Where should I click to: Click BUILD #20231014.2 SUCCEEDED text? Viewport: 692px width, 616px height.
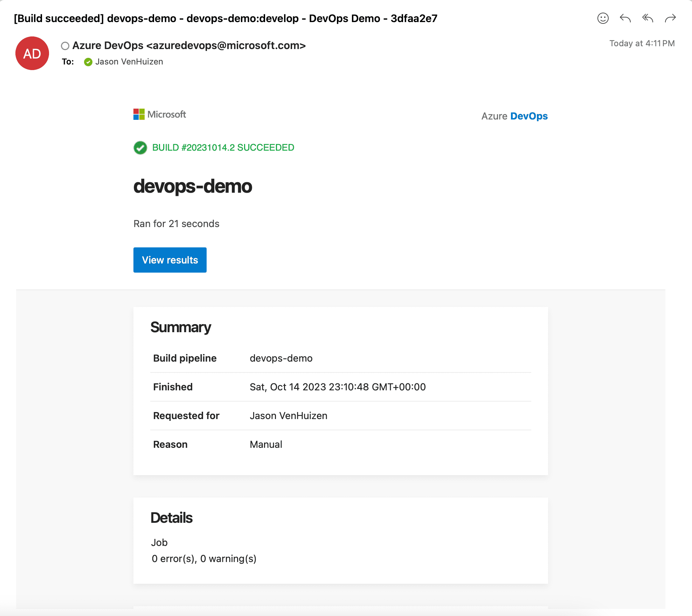tap(223, 148)
